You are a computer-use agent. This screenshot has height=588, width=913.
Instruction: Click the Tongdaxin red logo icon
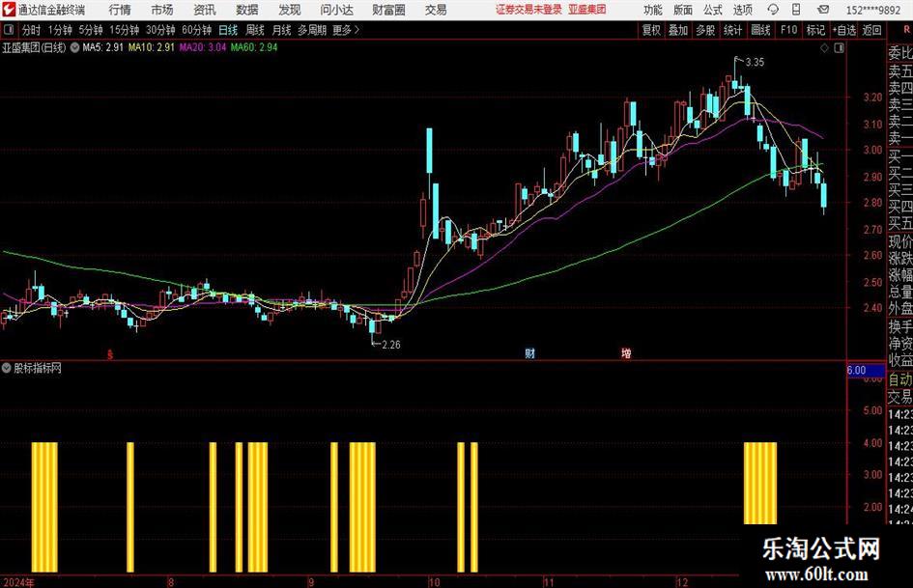point(8,10)
